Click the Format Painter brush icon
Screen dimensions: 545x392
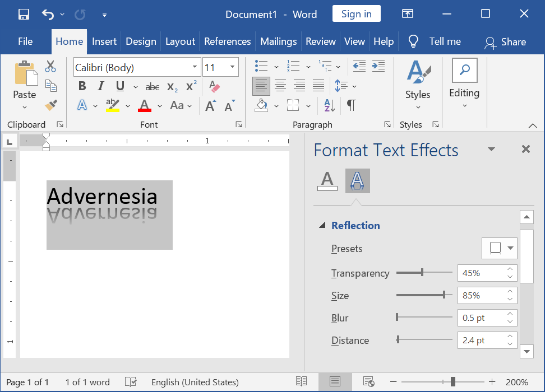tap(51, 105)
